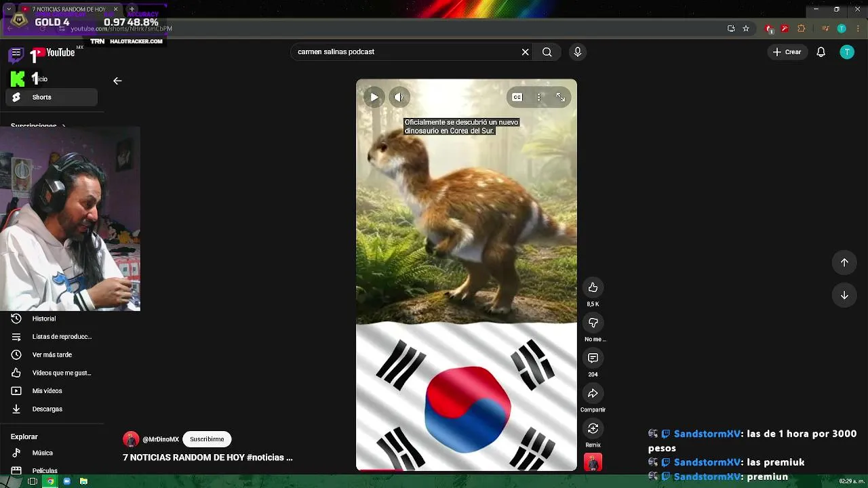This screenshot has width=868, height=488.
Task: Open YouTube notifications bell
Action: [821, 52]
